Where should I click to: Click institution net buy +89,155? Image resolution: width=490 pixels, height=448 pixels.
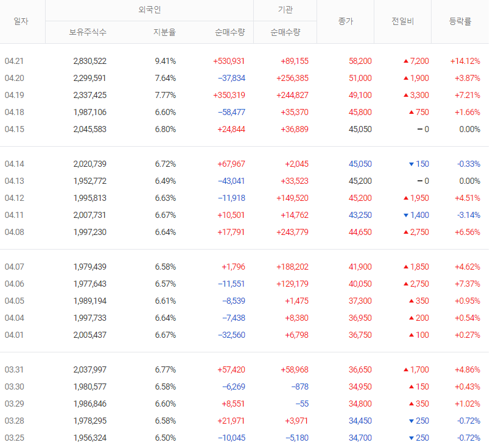tap(295, 61)
